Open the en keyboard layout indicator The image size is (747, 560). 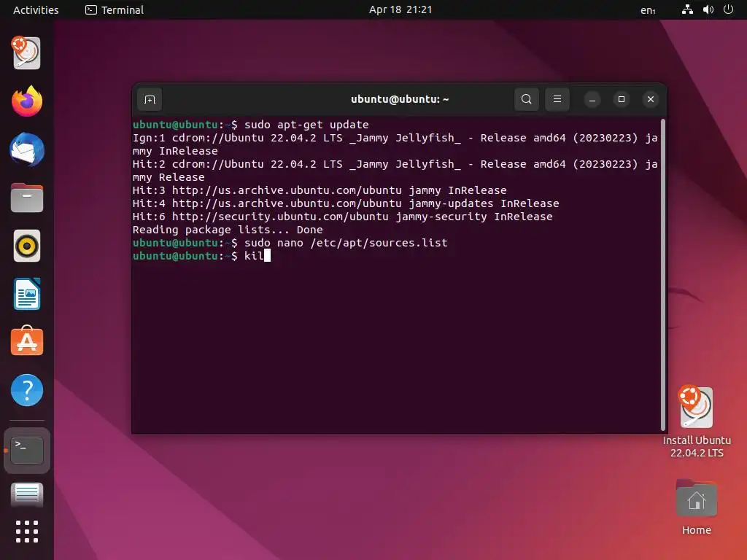648,10
